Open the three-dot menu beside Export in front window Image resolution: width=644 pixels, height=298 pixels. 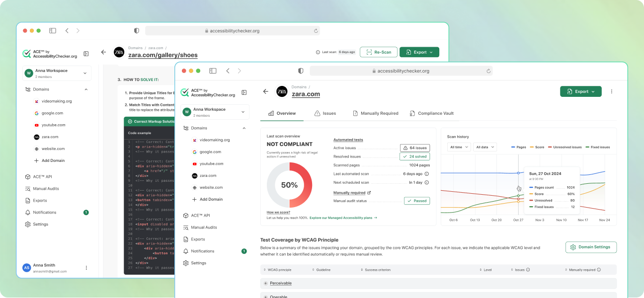tap(612, 91)
